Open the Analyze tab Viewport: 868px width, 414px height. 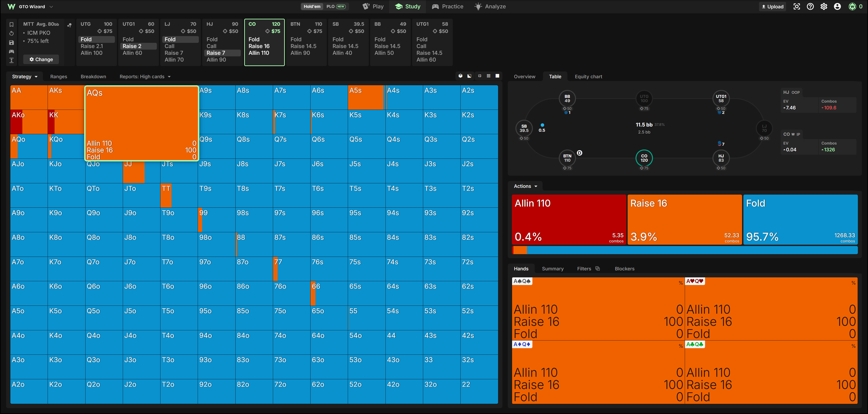coord(490,6)
